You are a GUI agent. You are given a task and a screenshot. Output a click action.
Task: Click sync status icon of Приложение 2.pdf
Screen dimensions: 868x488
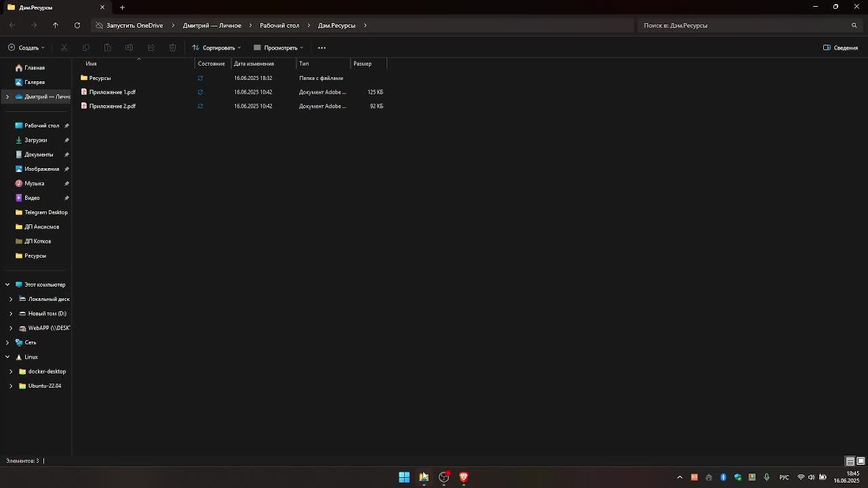coord(200,106)
